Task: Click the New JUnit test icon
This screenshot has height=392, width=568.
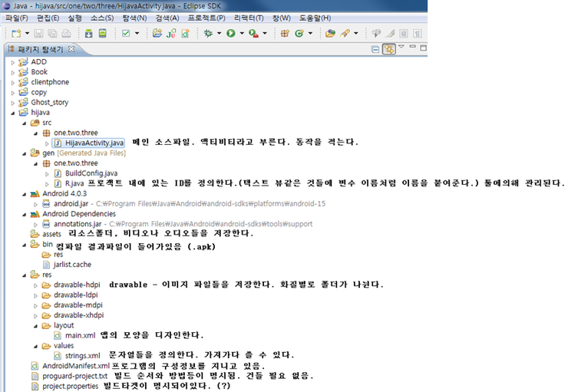Action: (171, 34)
